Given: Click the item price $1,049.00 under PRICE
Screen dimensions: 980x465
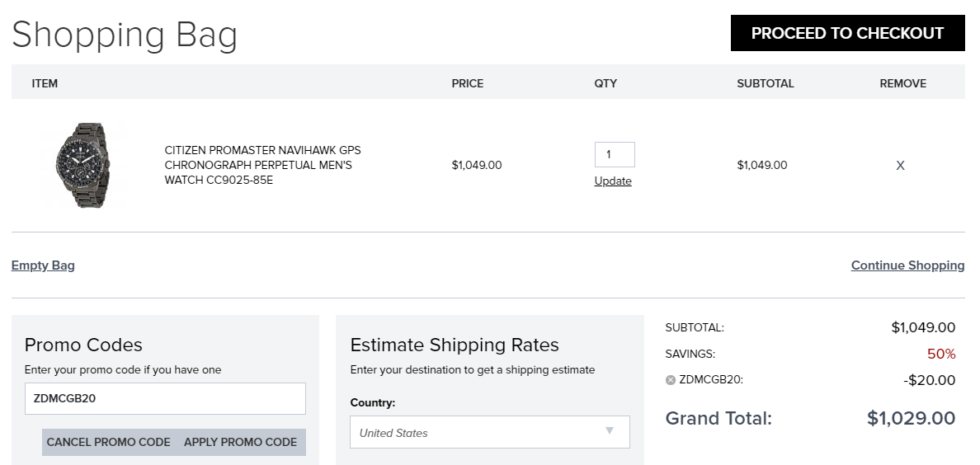Looking at the screenshot, I should point(477,166).
